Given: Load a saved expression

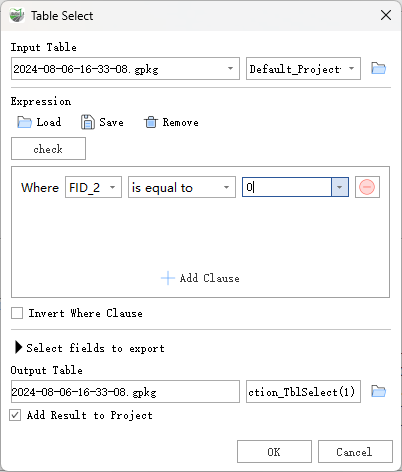Looking at the screenshot, I should 39,122.
